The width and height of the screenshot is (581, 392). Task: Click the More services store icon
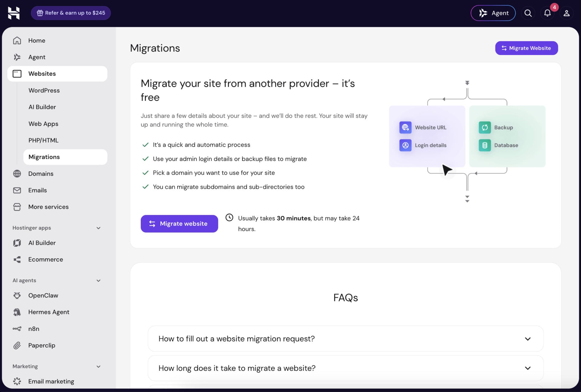tap(17, 207)
